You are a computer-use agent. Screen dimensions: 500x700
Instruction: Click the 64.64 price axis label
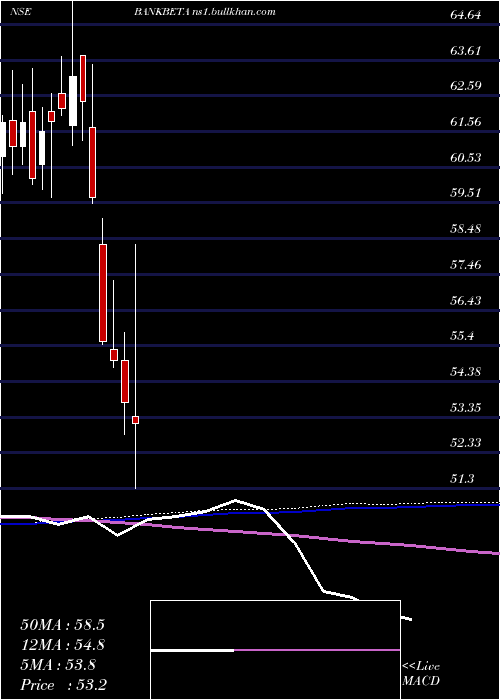465,15
